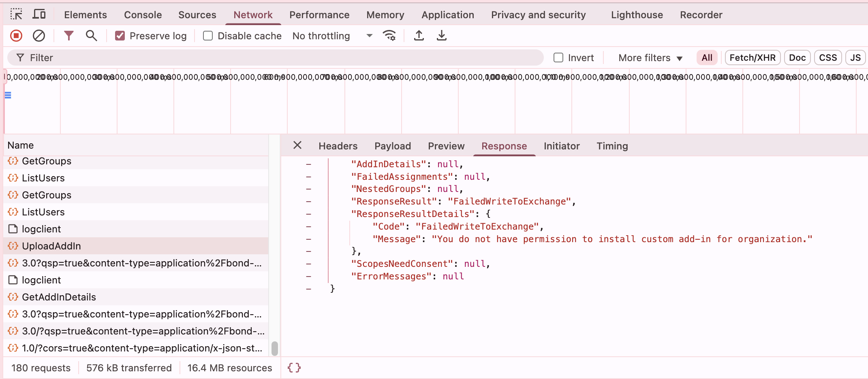The height and width of the screenshot is (379, 868).
Task: Toggle the funnel filter icon
Action: click(x=69, y=36)
